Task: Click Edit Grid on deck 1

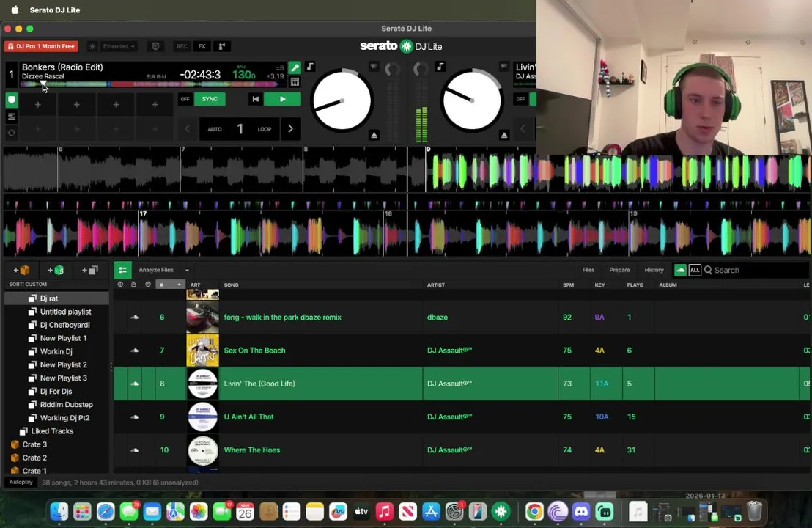Action: click(156, 77)
